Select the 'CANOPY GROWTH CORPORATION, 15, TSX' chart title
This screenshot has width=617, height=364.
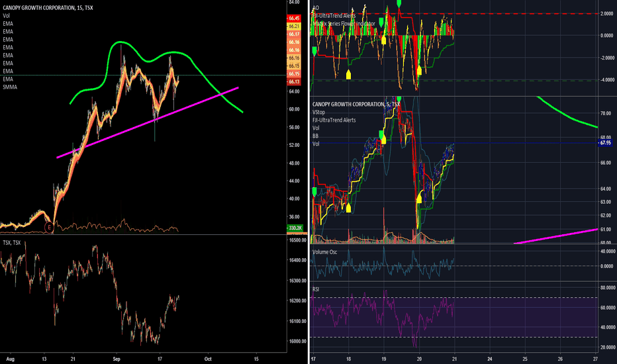pyautogui.click(x=48, y=8)
